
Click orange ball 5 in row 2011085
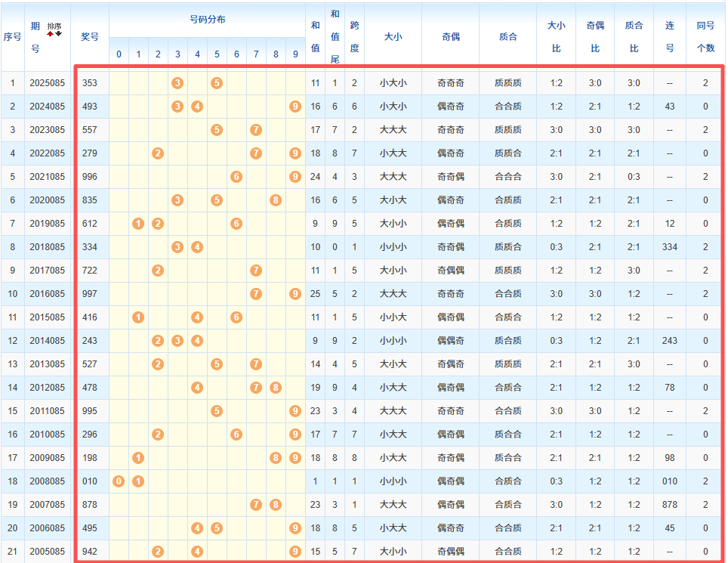click(217, 411)
